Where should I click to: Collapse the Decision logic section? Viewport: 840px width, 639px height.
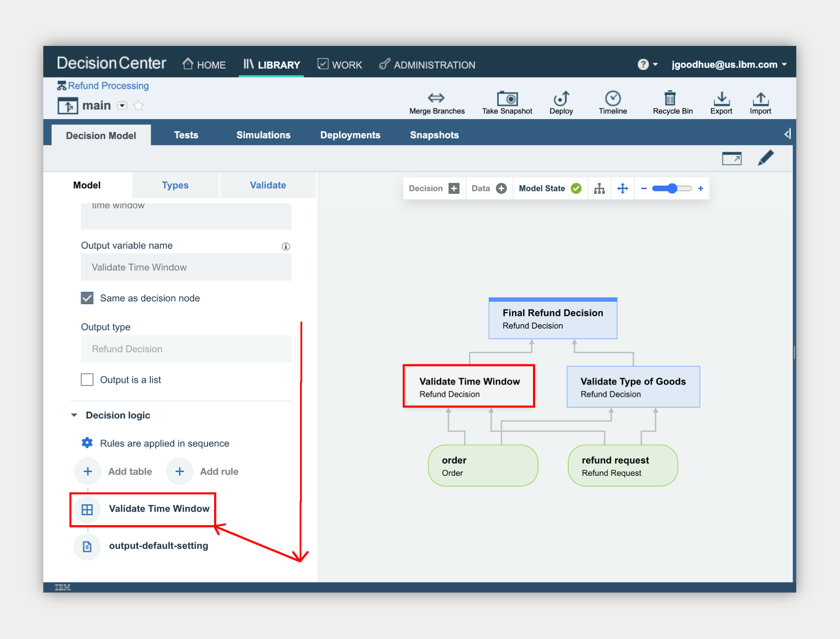click(74, 415)
